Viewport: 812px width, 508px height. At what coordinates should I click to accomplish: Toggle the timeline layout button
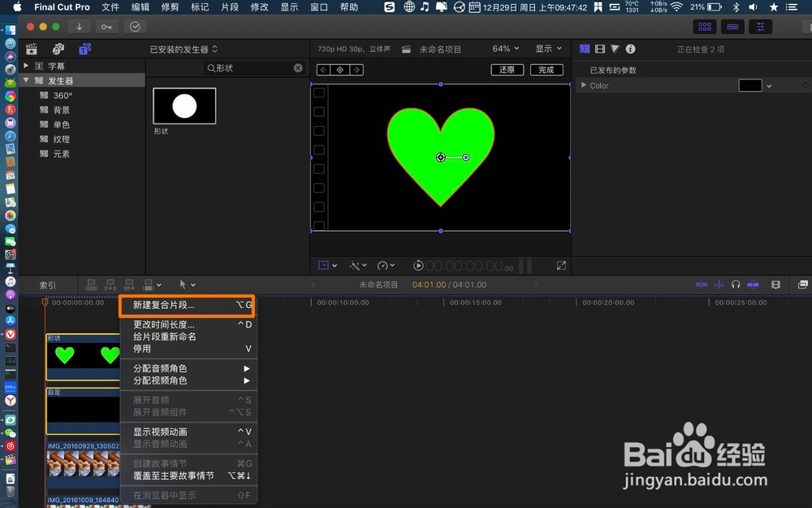point(732,27)
